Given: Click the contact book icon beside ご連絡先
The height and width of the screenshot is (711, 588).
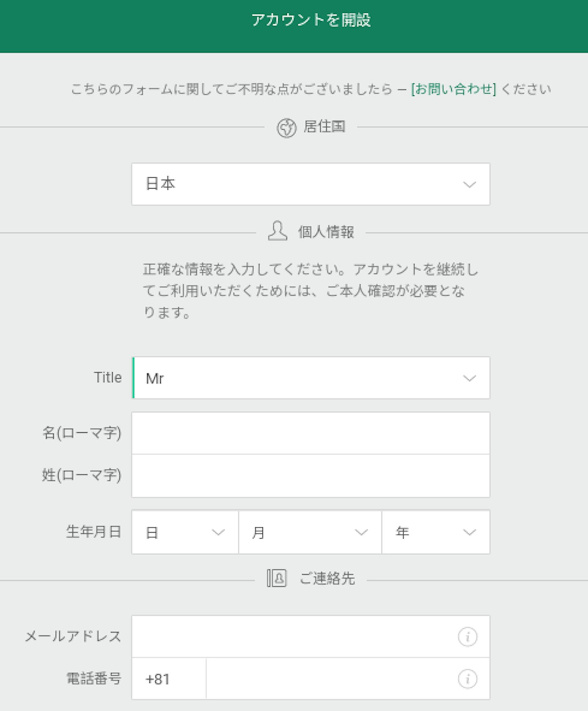Looking at the screenshot, I should click(277, 578).
